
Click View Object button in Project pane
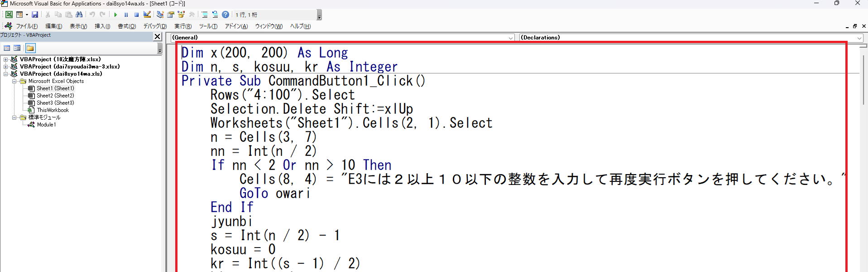(17, 48)
